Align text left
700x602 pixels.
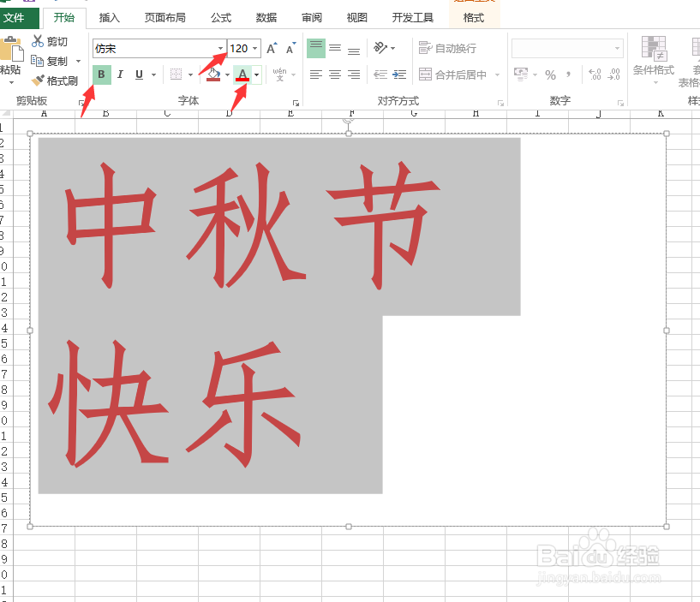point(316,75)
